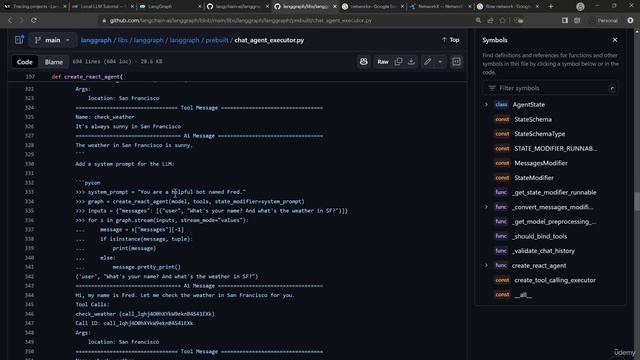Switch to the Tracing projects browser tab

pos(35,7)
